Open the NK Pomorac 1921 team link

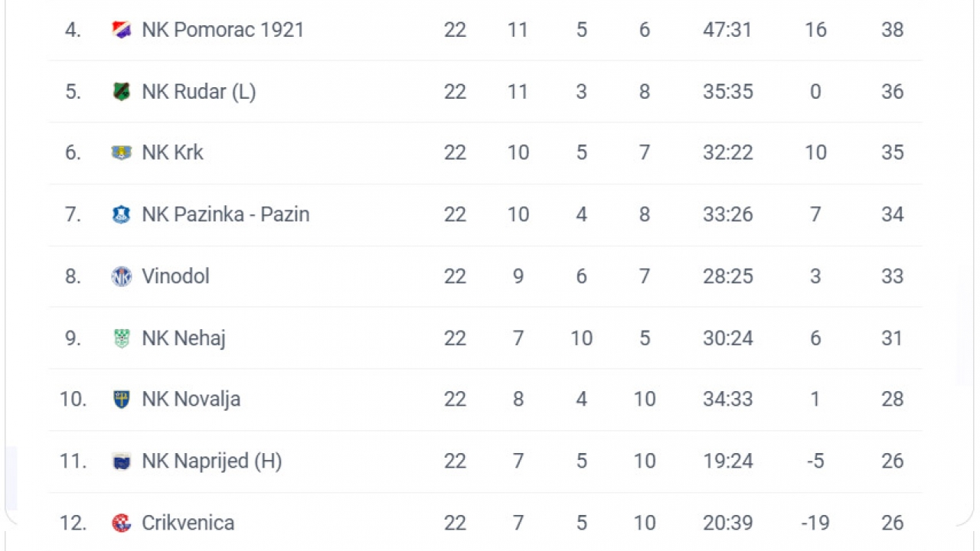click(x=223, y=30)
